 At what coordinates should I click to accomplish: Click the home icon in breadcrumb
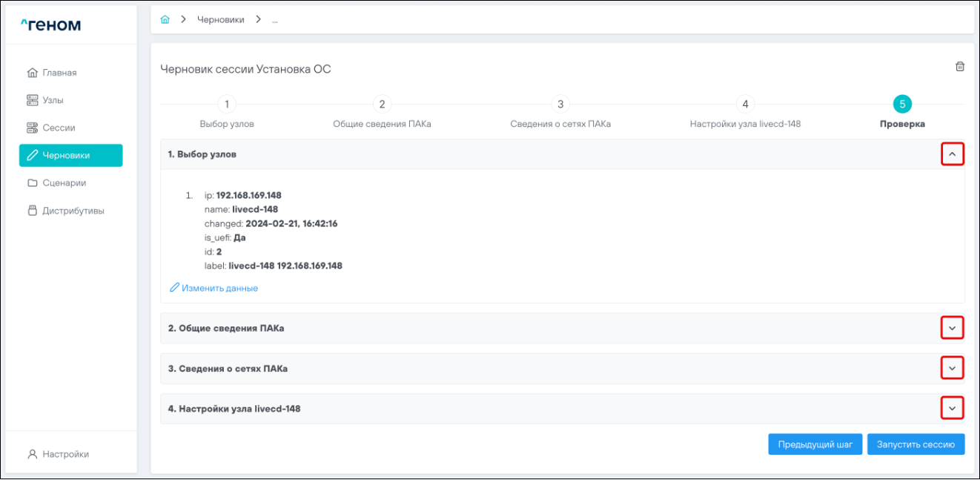point(165,19)
